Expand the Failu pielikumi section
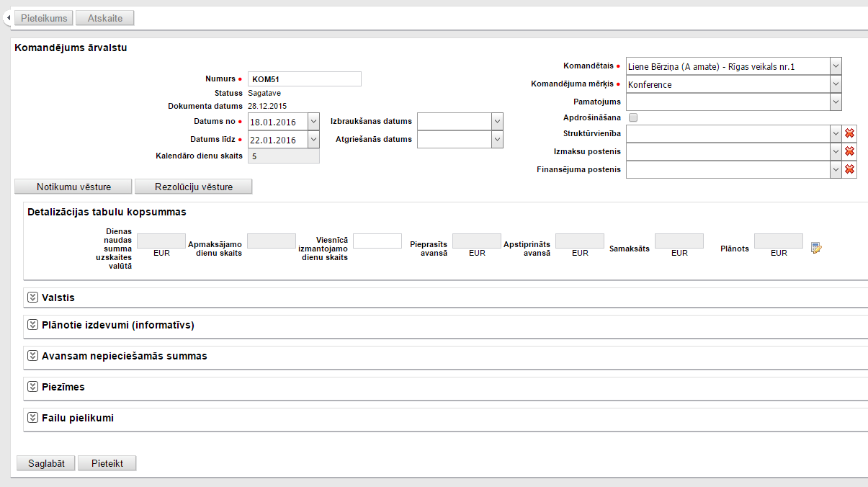Image resolution: width=868 pixels, height=487 pixels. click(32, 418)
